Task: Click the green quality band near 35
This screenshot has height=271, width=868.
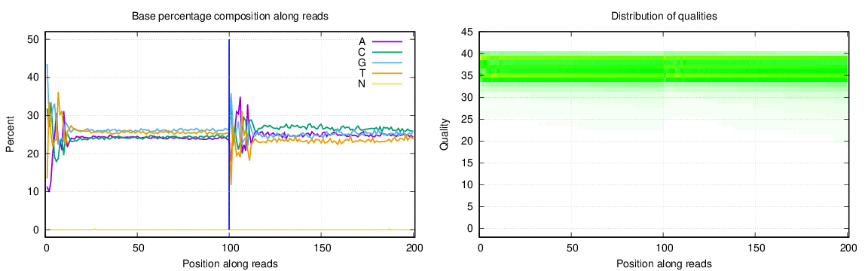Action: [x=664, y=78]
